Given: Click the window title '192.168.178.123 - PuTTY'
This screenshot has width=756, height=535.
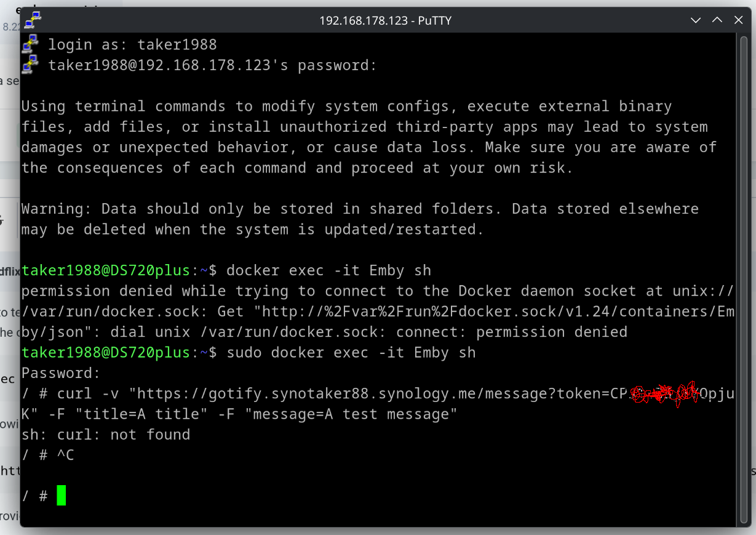Looking at the screenshot, I should (385, 20).
